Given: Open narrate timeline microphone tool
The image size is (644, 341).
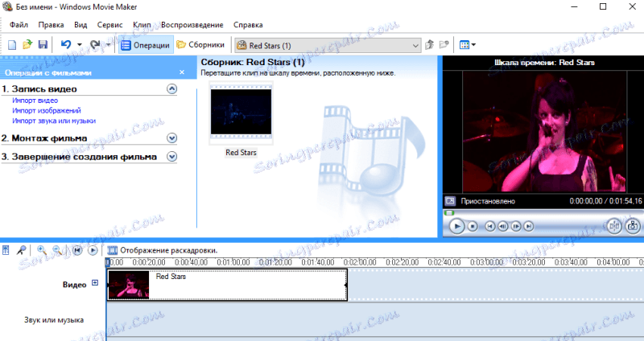Looking at the screenshot, I should 21,250.
